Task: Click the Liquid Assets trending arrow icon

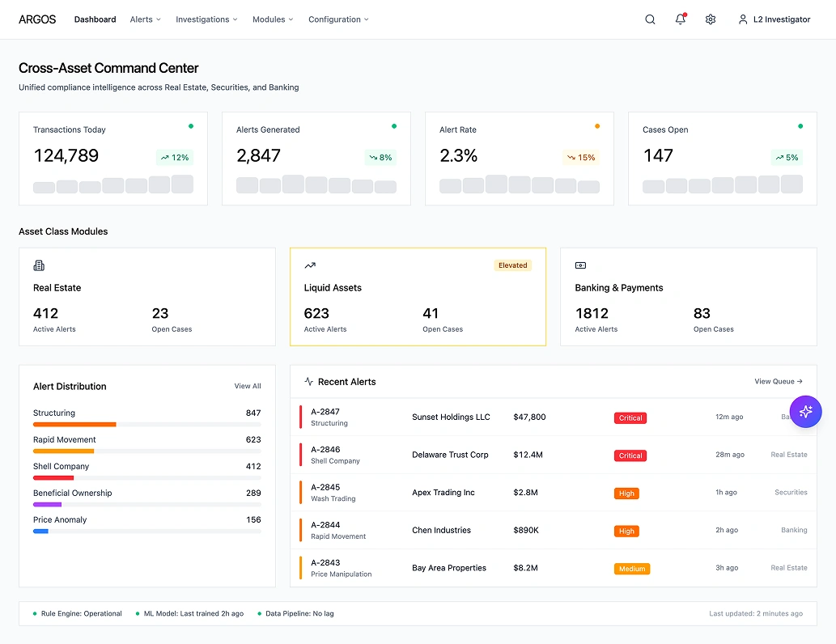Action: pos(310,265)
